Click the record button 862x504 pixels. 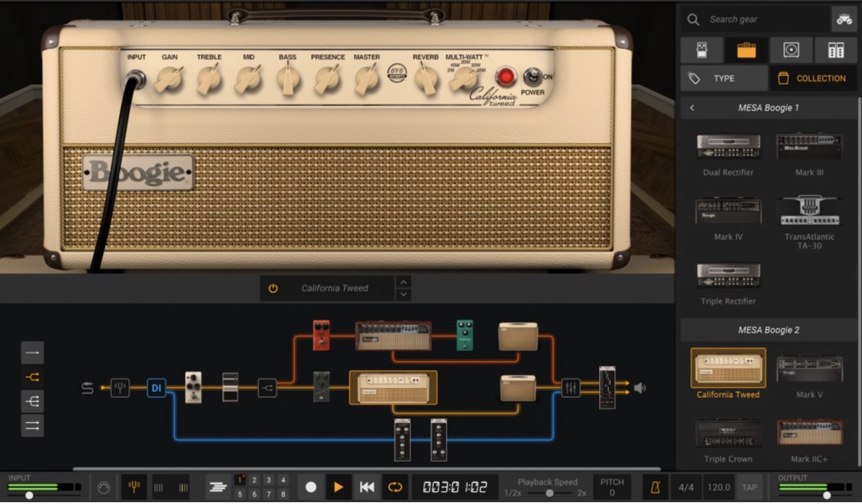[311, 487]
